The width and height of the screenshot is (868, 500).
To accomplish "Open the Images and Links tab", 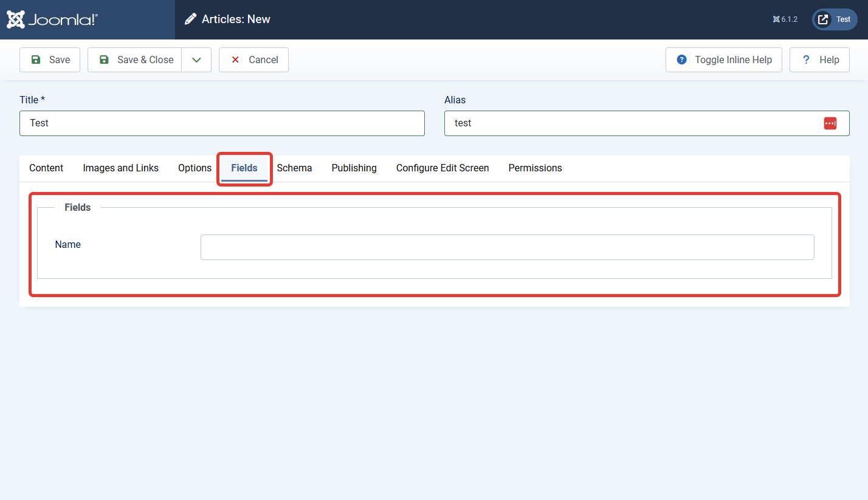I will click(121, 168).
